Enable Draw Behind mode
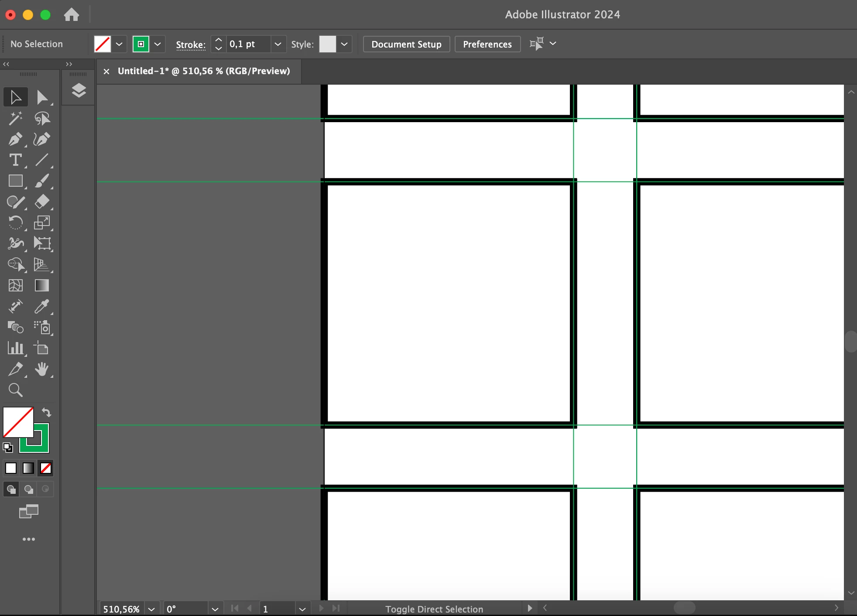The height and width of the screenshot is (616, 857). (x=28, y=489)
